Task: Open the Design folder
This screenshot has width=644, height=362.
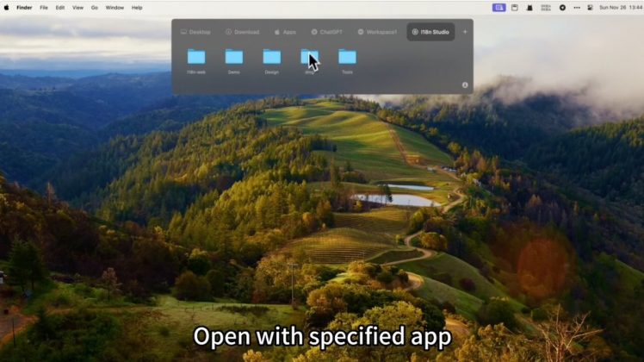Action: click(272, 57)
